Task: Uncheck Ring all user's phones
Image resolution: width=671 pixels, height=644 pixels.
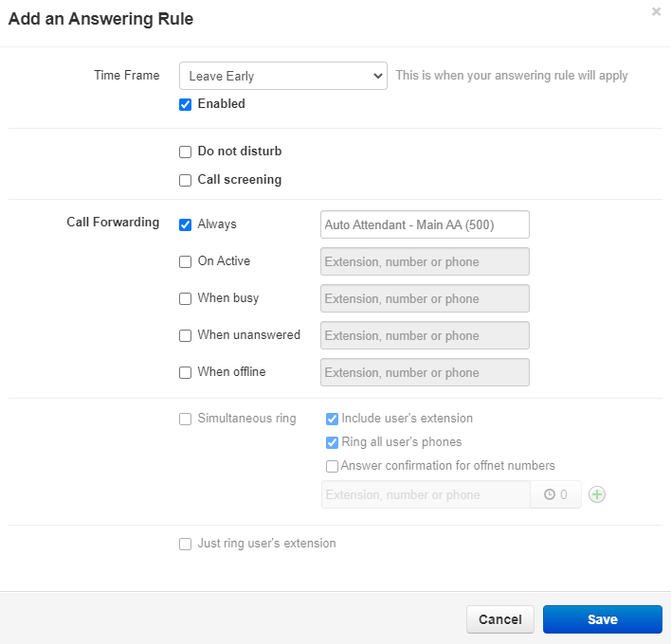Action: click(332, 442)
